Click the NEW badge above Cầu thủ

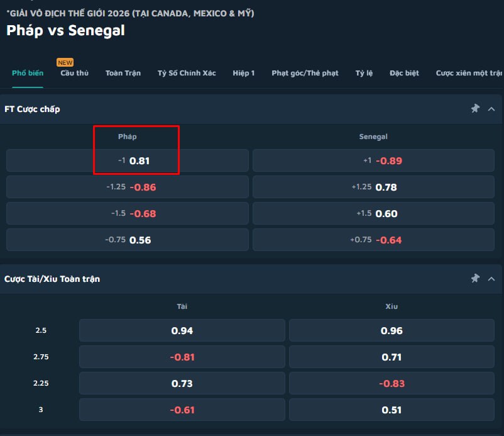[65, 62]
